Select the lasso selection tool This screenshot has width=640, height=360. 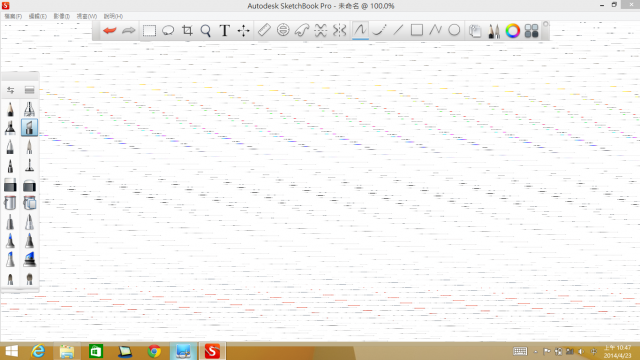pyautogui.click(x=168, y=31)
